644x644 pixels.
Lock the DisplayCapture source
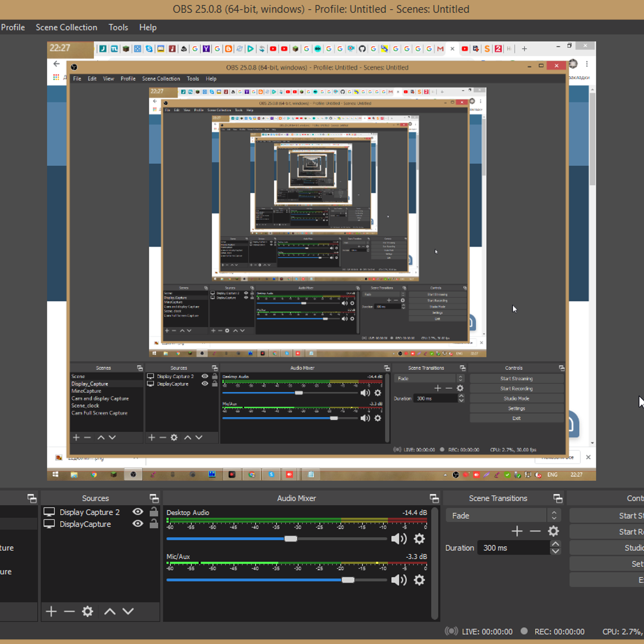click(154, 524)
